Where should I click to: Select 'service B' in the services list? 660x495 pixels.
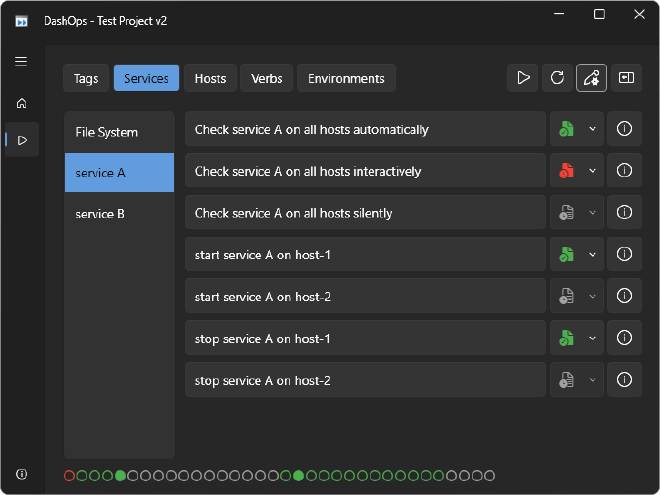tap(119, 214)
